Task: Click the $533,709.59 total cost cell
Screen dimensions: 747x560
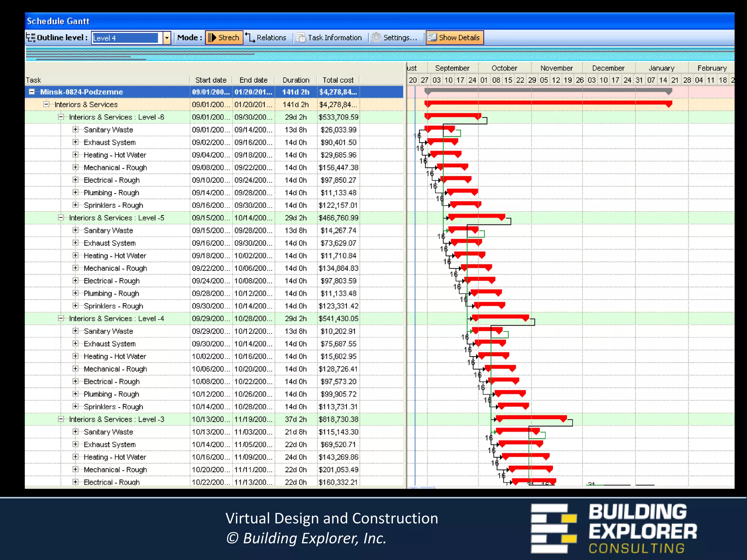Action: tap(338, 117)
